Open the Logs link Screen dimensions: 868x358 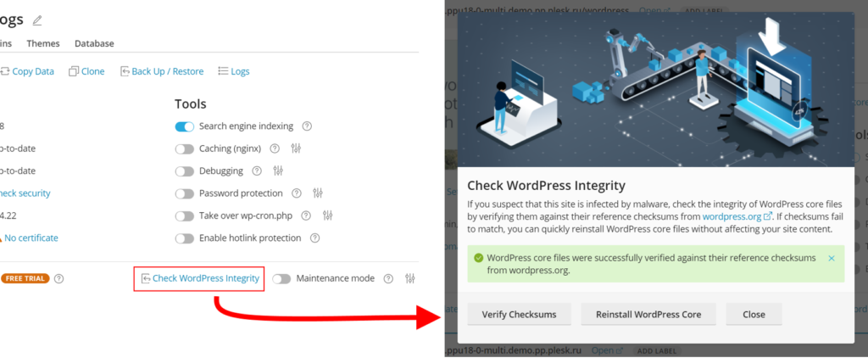(x=240, y=71)
